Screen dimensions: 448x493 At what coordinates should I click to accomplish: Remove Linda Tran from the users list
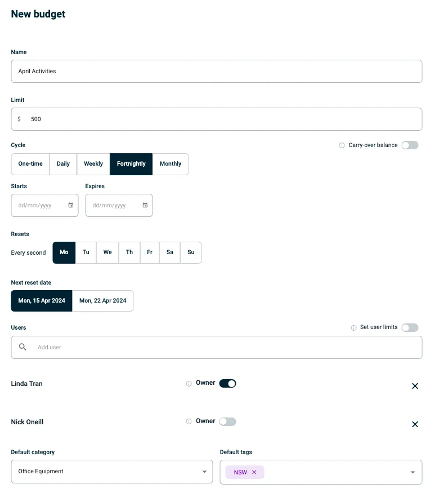pos(415,386)
